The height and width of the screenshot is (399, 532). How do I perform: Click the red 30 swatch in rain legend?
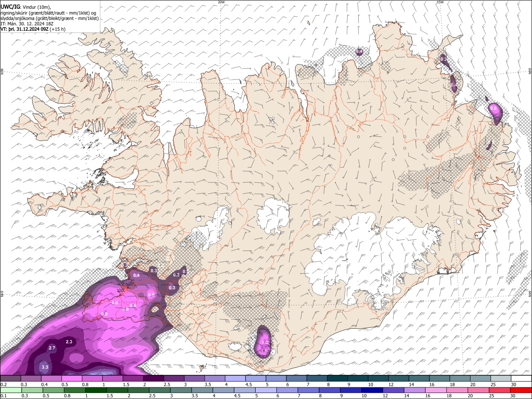coord(521,390)
